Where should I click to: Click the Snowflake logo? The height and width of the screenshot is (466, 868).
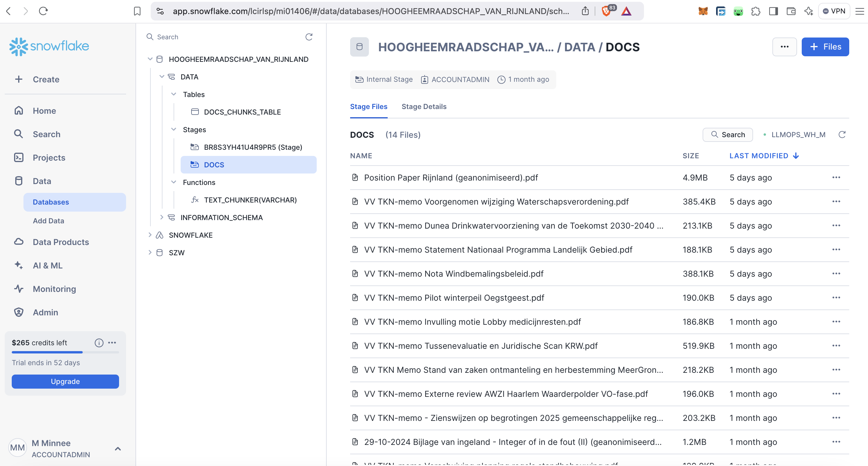(49, 46)
